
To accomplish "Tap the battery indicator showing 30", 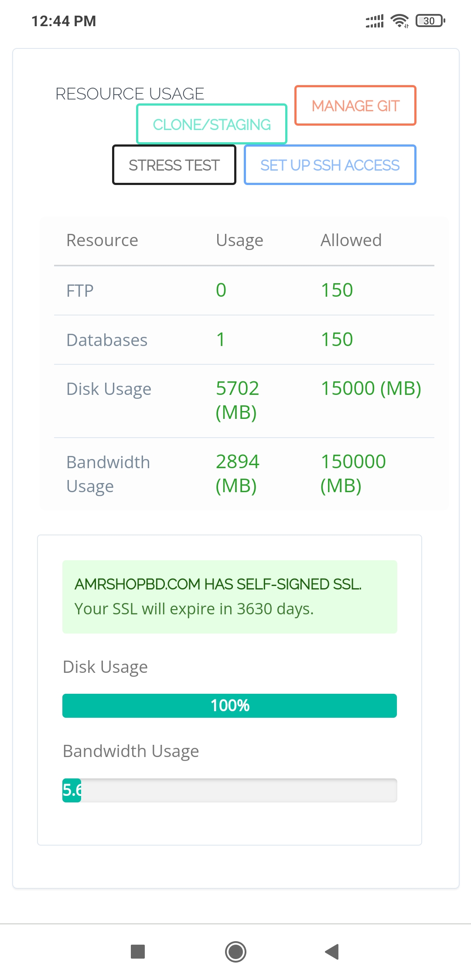I will [429, 21].
